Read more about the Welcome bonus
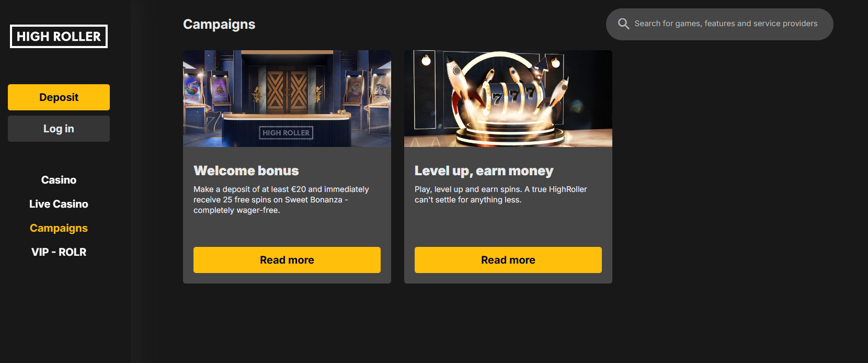Image resolution: width=868 pixels, height=363 pixels. tap(287, 260)
